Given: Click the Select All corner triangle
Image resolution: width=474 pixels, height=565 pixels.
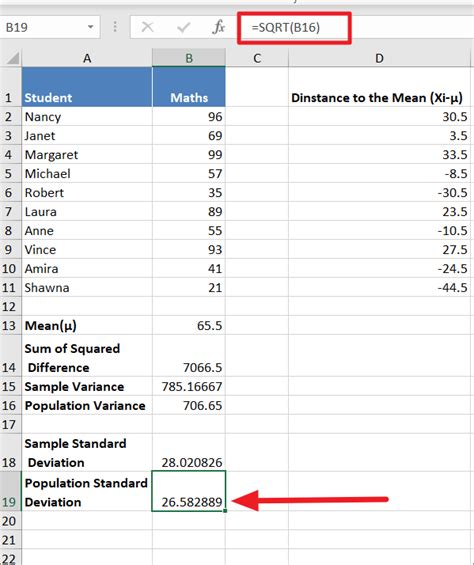Looking at the screenshot, I should 13,58.
